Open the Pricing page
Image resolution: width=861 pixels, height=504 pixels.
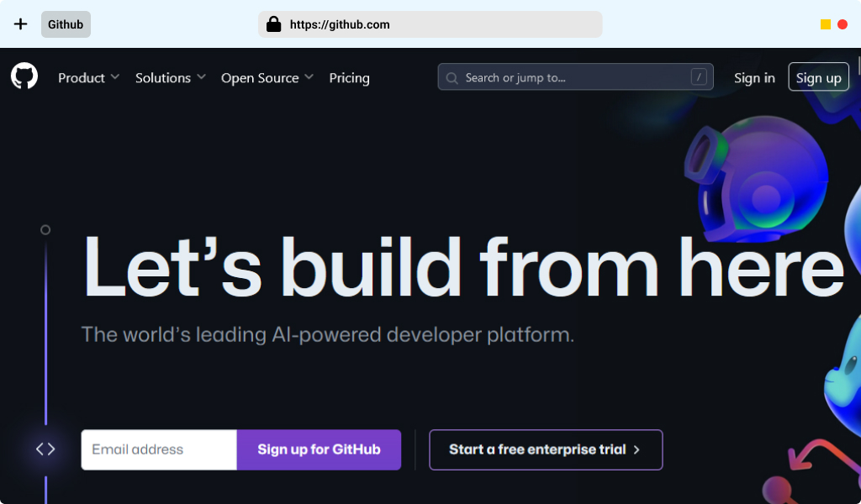[349, 78]
